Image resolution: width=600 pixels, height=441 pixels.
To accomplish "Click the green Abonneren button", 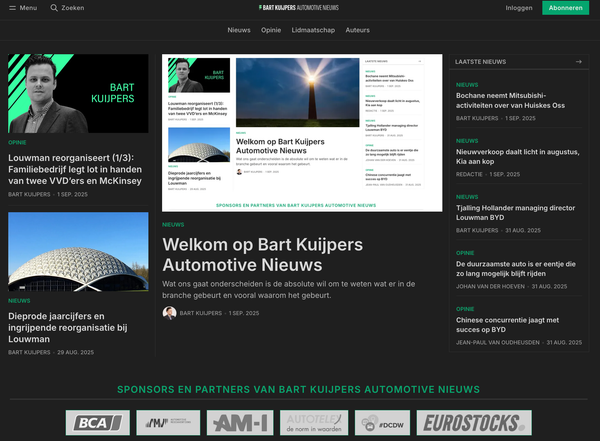I will 565,8.
